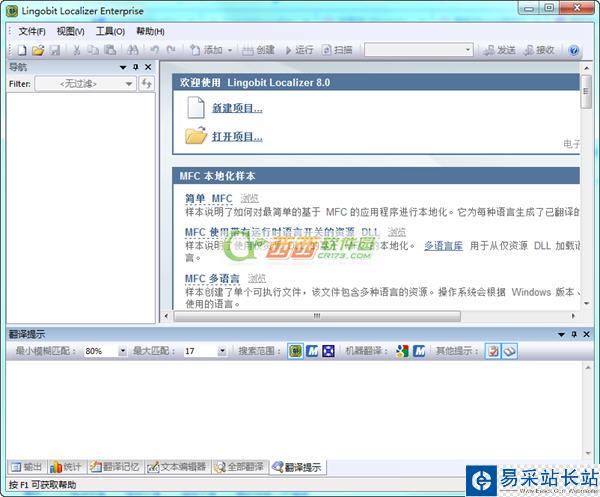Click the New file toolbar icon
Screen dimensions: 600x497
(x=22, y=50)
